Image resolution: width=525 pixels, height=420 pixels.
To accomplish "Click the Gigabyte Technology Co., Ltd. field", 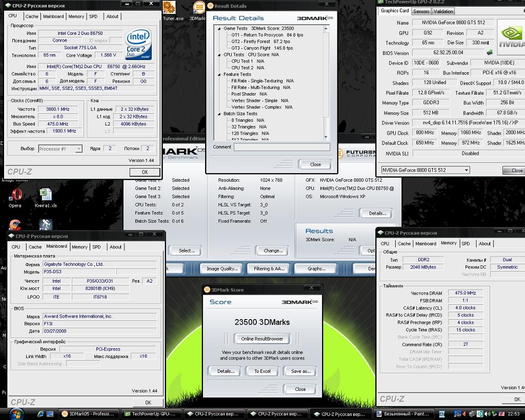I will 100,264.
